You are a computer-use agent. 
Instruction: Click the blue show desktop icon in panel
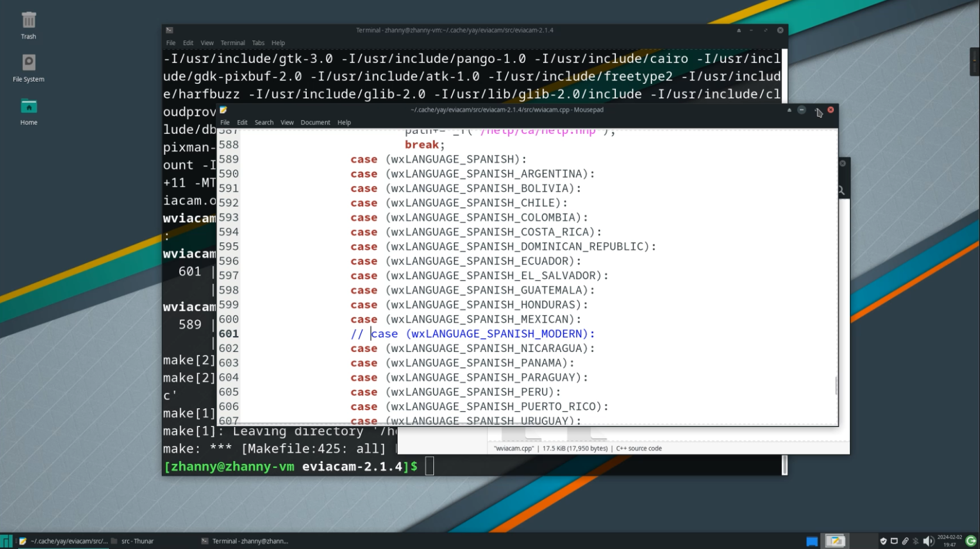812,541
